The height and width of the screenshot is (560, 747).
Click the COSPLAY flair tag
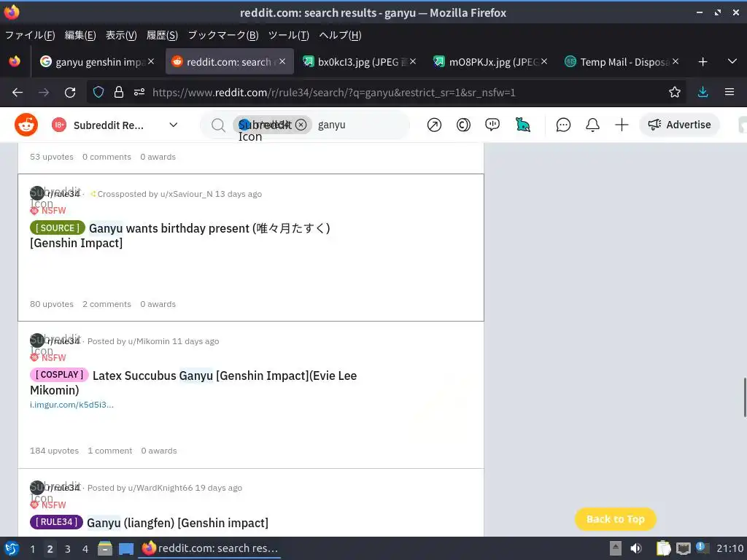coord(59,375)
